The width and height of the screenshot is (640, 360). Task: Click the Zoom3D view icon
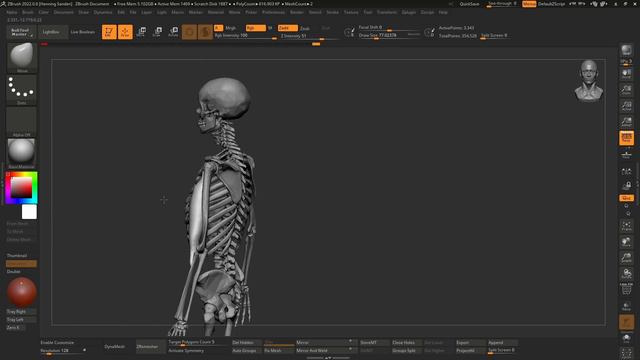pyautogui.click(x=627, y=258)
